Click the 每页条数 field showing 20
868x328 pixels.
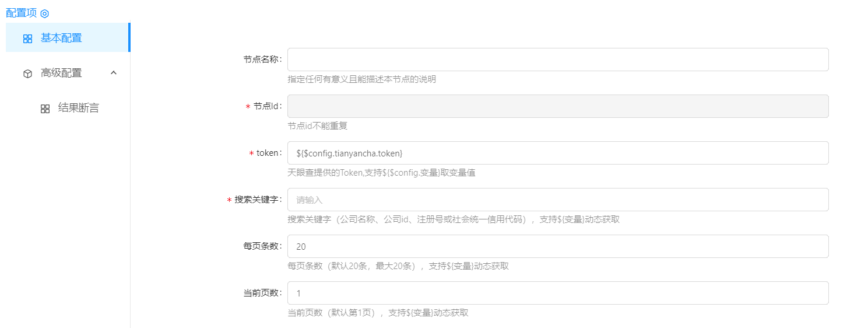(x=557, y=246)
